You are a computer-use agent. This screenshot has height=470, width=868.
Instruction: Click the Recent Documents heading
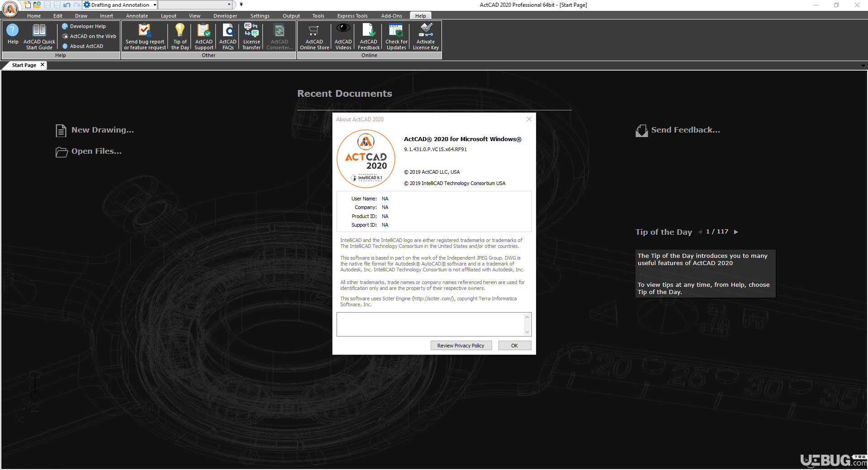345,94
